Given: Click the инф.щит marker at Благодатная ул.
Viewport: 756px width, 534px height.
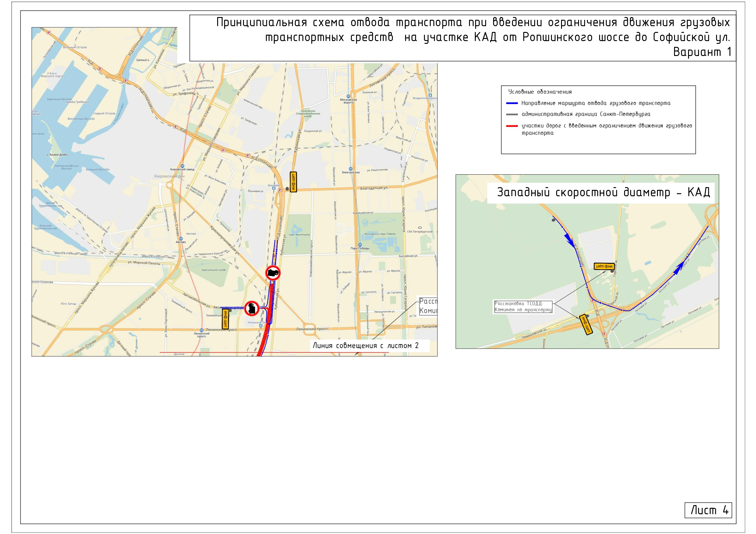Looking at the screenshot, I should pos(293,182).
